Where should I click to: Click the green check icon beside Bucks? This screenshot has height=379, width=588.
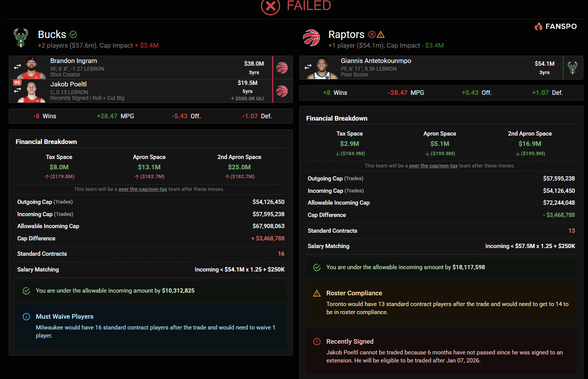click(73, 35)
